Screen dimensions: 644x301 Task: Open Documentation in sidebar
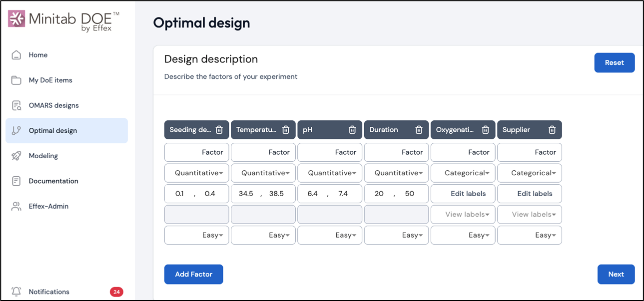(66, 181)
